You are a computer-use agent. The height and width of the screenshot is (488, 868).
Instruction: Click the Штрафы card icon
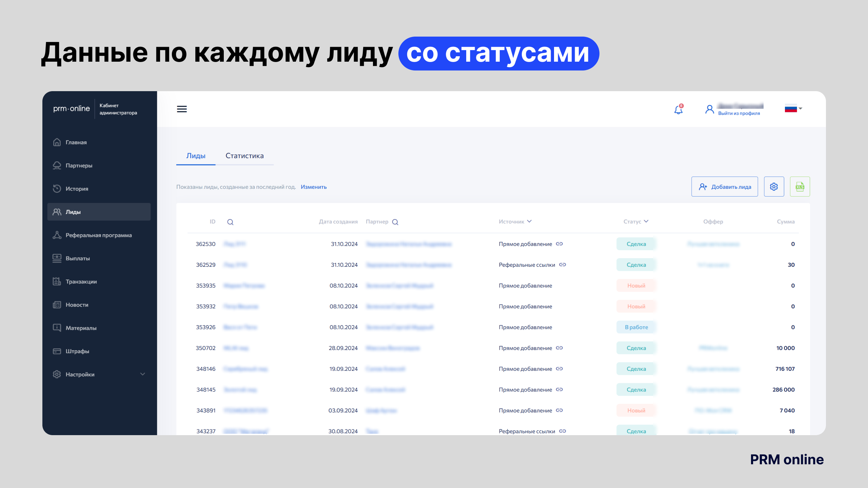(x=57, y=351)
